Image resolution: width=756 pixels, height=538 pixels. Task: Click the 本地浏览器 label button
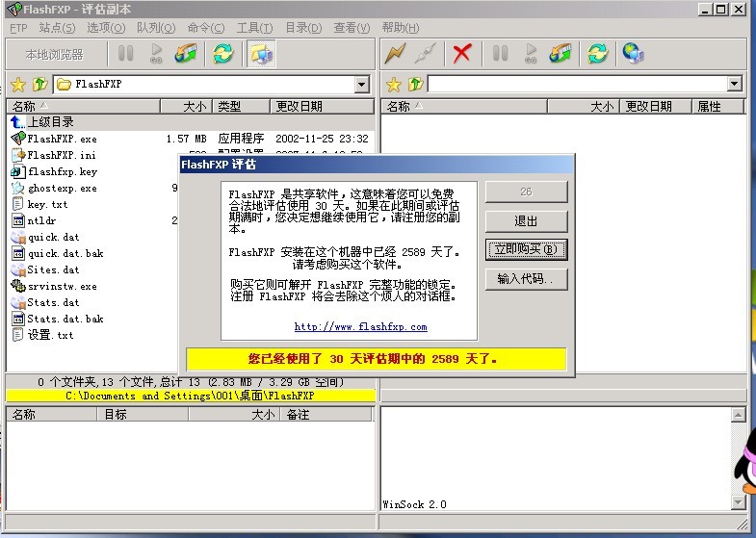point(55,55)
